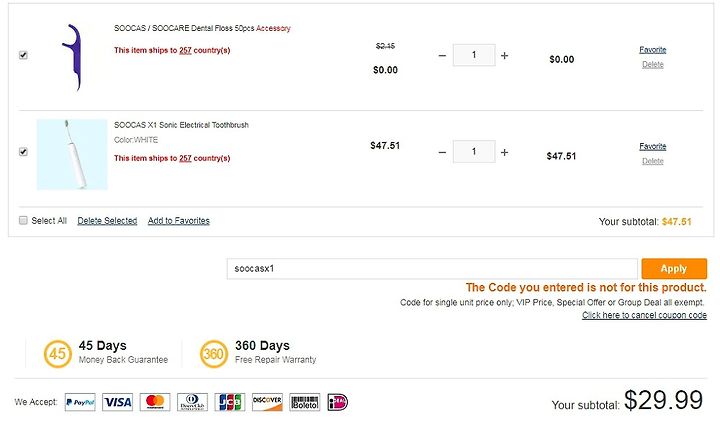
Task: Decrease Dental Floss quantity with minus
Action: click(x=442, y=56)
